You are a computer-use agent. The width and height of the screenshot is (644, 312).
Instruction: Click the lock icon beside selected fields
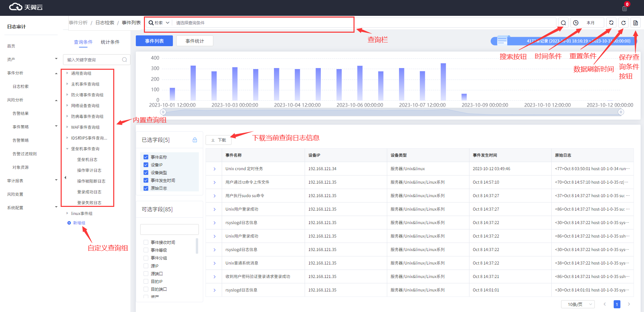pyautogui.click(x=195, y=140)
